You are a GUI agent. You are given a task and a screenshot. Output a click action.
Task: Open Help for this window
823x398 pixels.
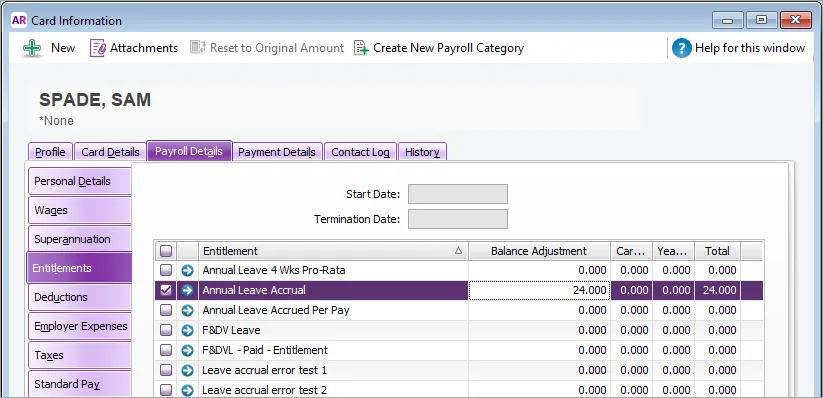point(738,48)
